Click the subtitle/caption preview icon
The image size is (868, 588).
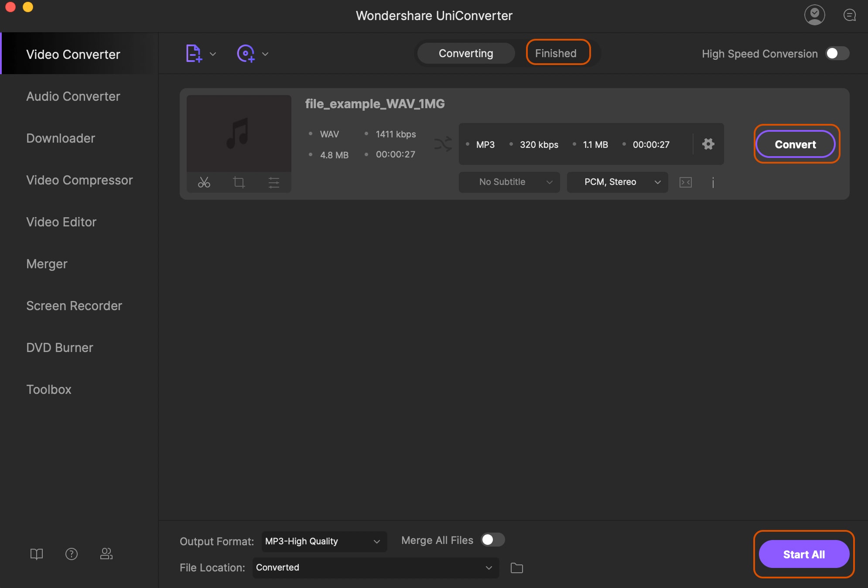pos(686,182)
